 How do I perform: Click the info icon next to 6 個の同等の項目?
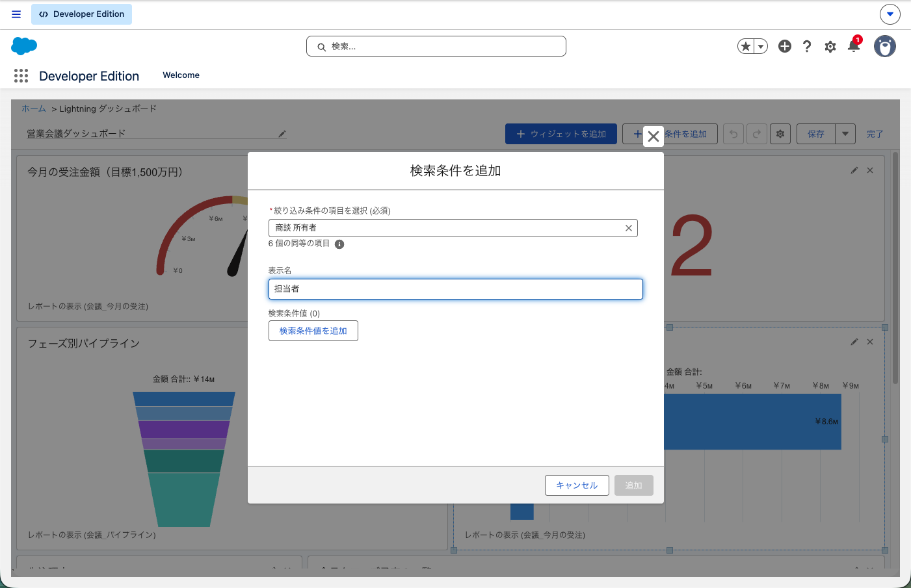[339, 244]
